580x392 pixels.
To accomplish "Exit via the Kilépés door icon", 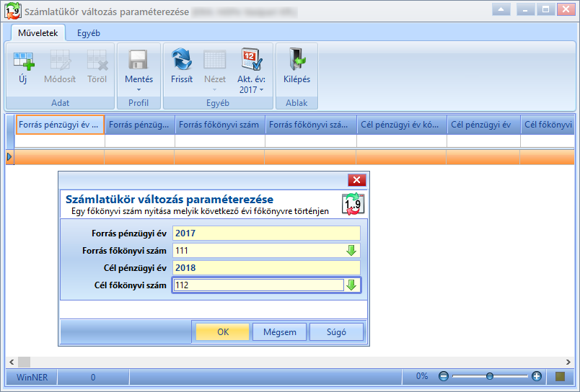I will click(296, 59).
